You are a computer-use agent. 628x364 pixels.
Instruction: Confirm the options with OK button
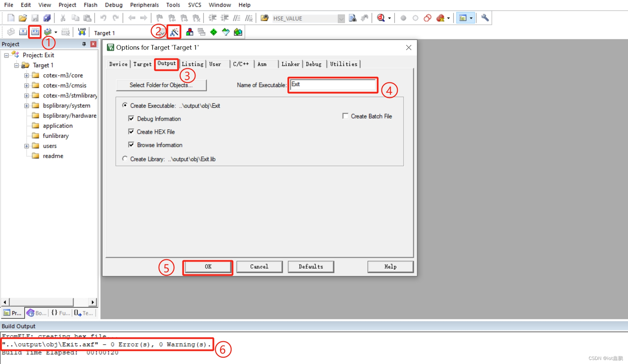[x=208, y=267]
